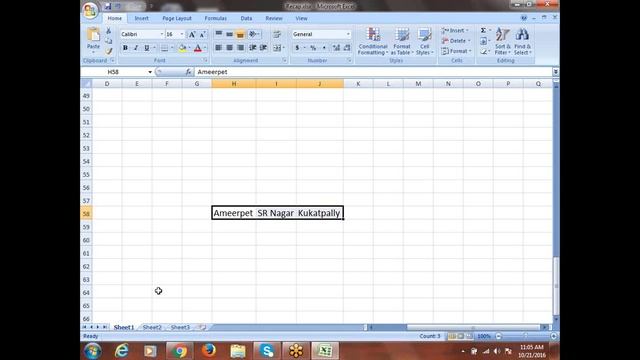The width and height of the screenshot is (640, 360).
Task: Align text to the right
Action: [240, 48]
